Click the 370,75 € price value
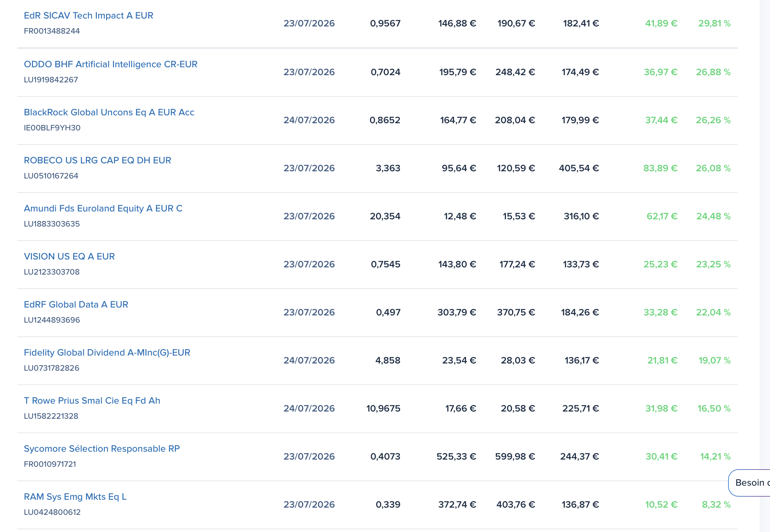Viewport: 770px width, 532px height. tap(516, 312)
